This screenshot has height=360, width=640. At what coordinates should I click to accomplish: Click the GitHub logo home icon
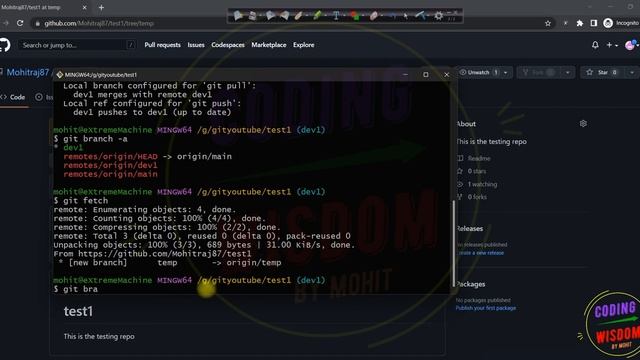coord(4,45)
